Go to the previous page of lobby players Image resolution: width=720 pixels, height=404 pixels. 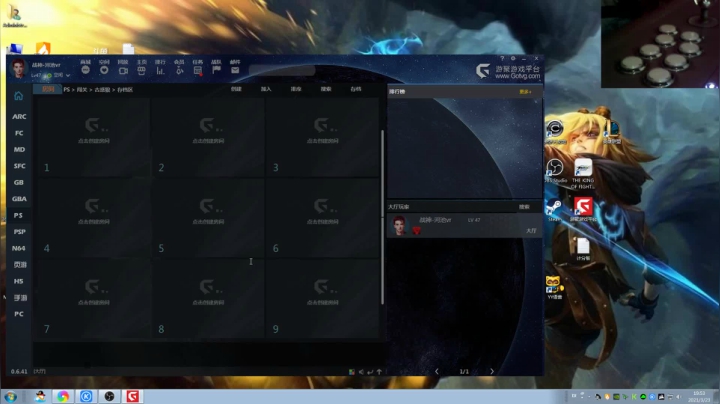pyautogui.click(x=437, y=371)
